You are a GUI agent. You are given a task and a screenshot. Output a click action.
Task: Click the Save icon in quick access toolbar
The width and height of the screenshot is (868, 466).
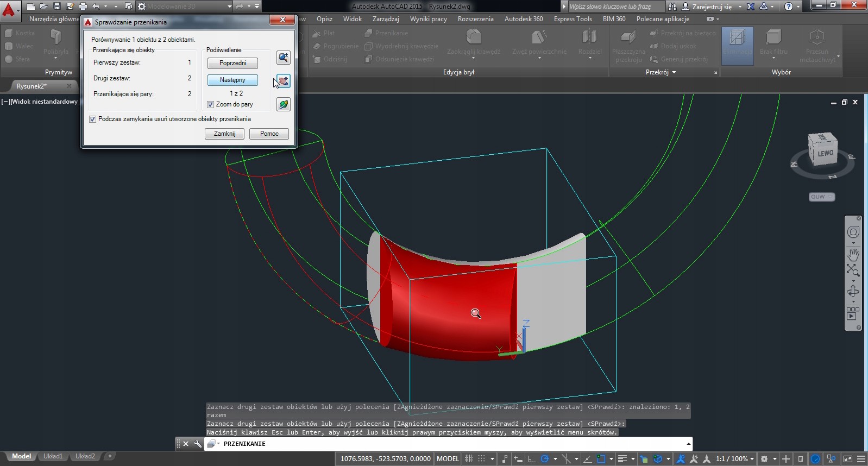(x=56, y=7)
